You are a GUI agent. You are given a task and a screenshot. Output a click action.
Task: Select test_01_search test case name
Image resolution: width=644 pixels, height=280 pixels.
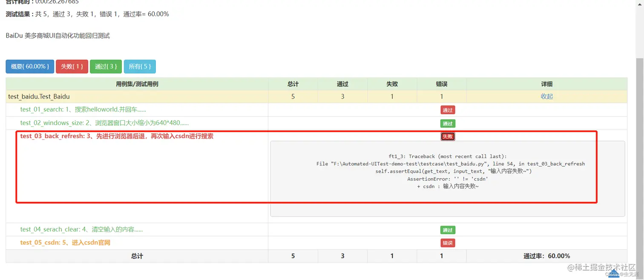pyautogui.click(x=83, y=110)
